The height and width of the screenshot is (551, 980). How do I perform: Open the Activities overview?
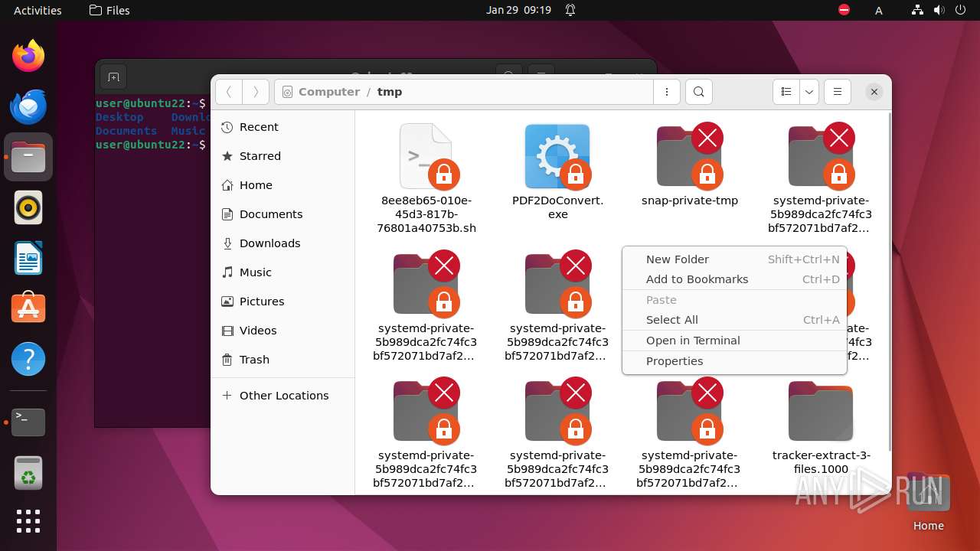(38, 10)
